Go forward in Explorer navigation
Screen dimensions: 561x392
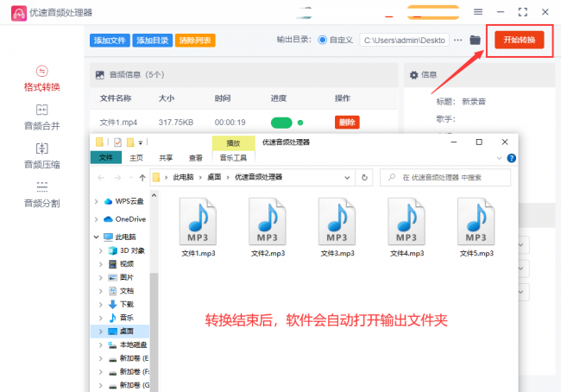117,178
